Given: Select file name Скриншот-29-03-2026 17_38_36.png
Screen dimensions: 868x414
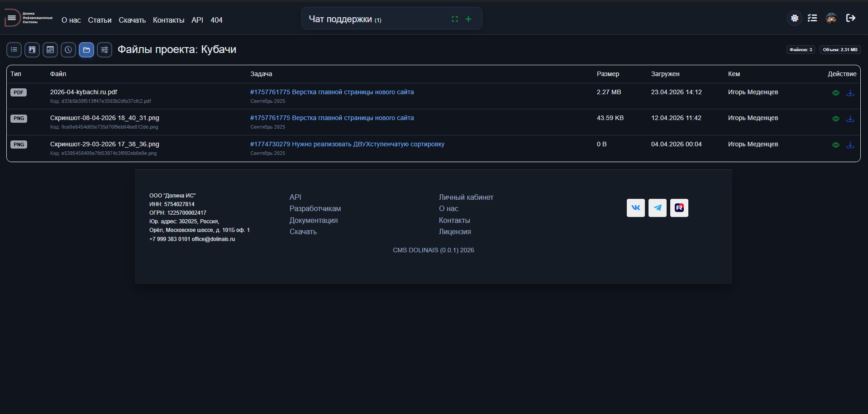Looking at the screenshot, I should [x=105, y=144].
